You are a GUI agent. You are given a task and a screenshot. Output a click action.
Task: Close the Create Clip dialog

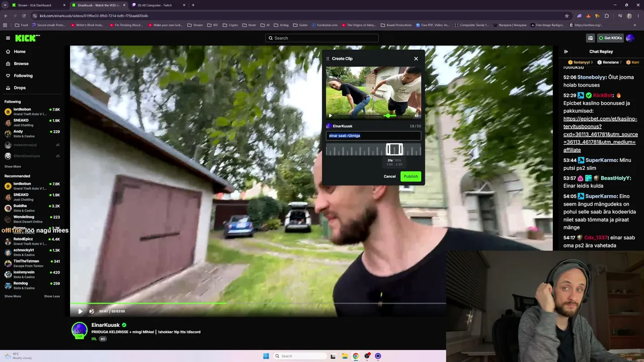pos(416,59)
